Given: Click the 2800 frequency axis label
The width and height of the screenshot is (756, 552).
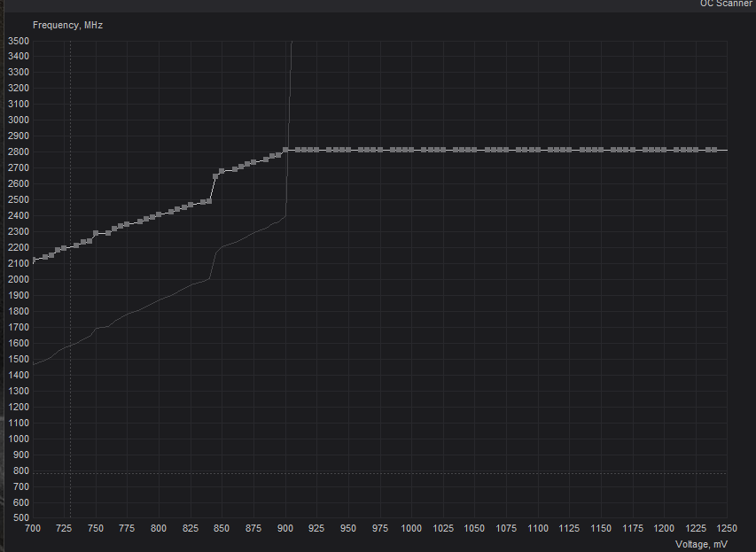Looking at the screenshot, I should (19, 152).
